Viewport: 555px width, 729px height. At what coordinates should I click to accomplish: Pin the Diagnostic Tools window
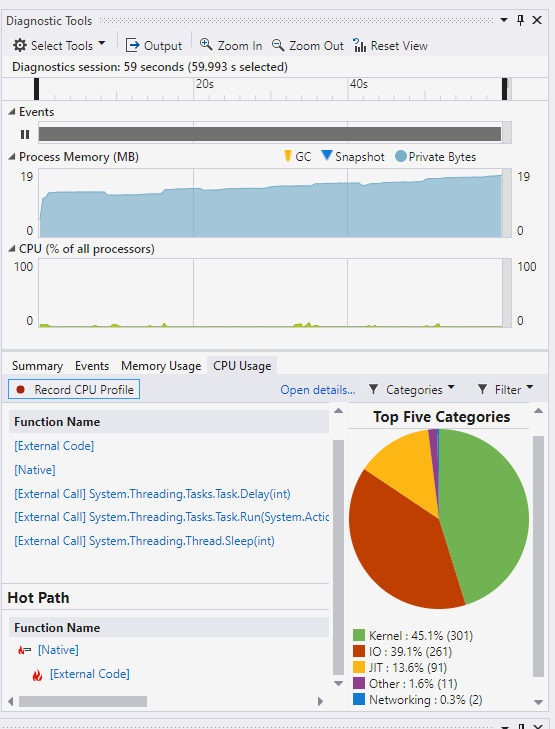[521, 20]
